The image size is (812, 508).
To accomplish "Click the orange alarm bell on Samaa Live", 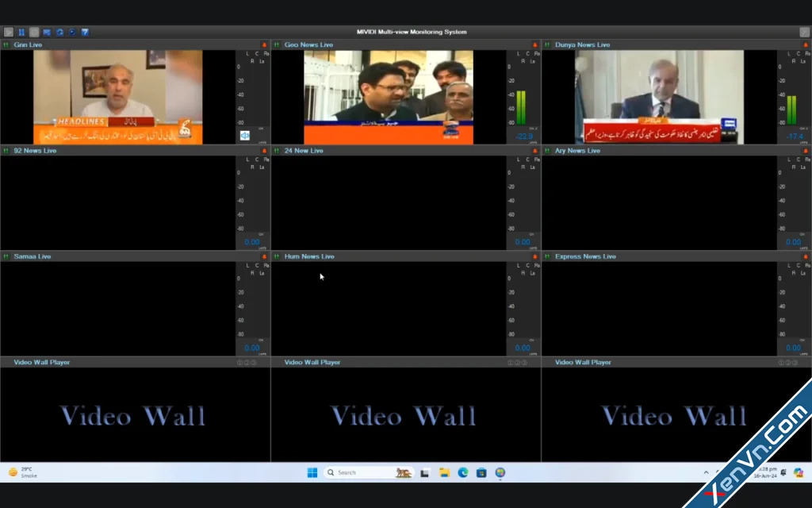I will tap(264, 256).
